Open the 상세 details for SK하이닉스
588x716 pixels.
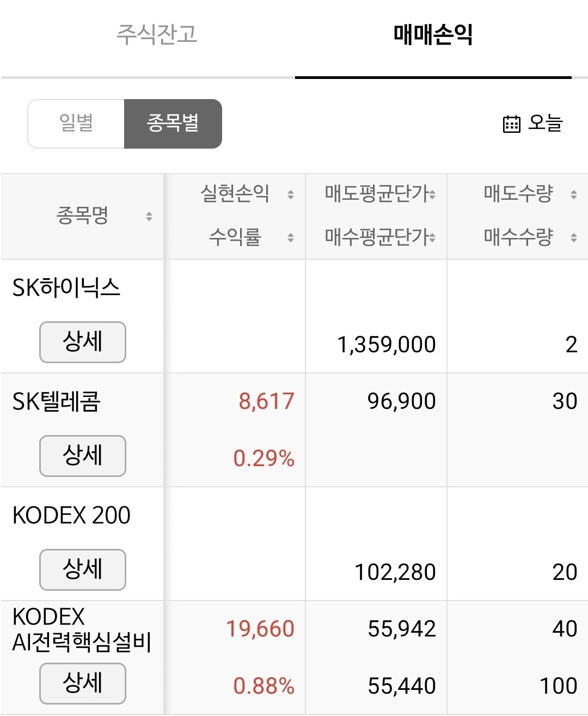83,342
